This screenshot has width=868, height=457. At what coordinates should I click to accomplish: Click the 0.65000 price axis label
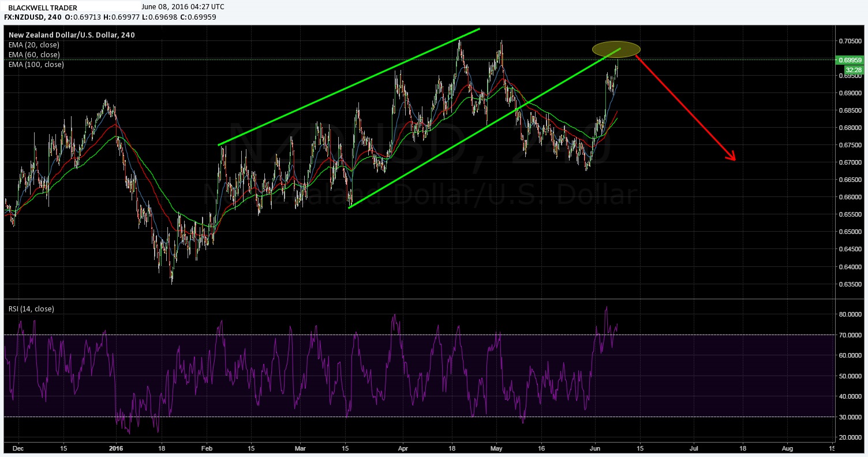point(850,232)
